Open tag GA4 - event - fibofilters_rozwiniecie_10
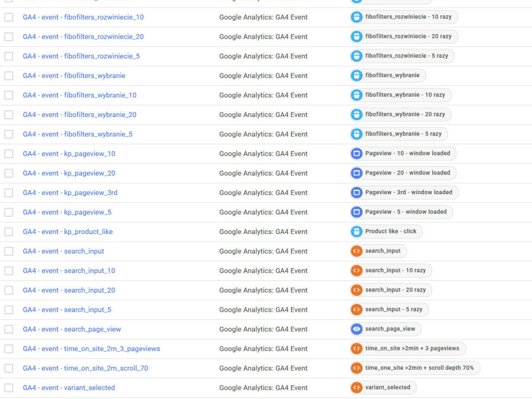 [x=83, y=18]
